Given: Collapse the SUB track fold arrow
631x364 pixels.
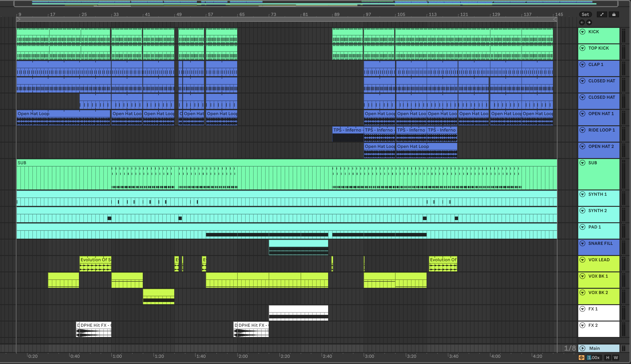Looking at the screenshot, I should (582, 163).
